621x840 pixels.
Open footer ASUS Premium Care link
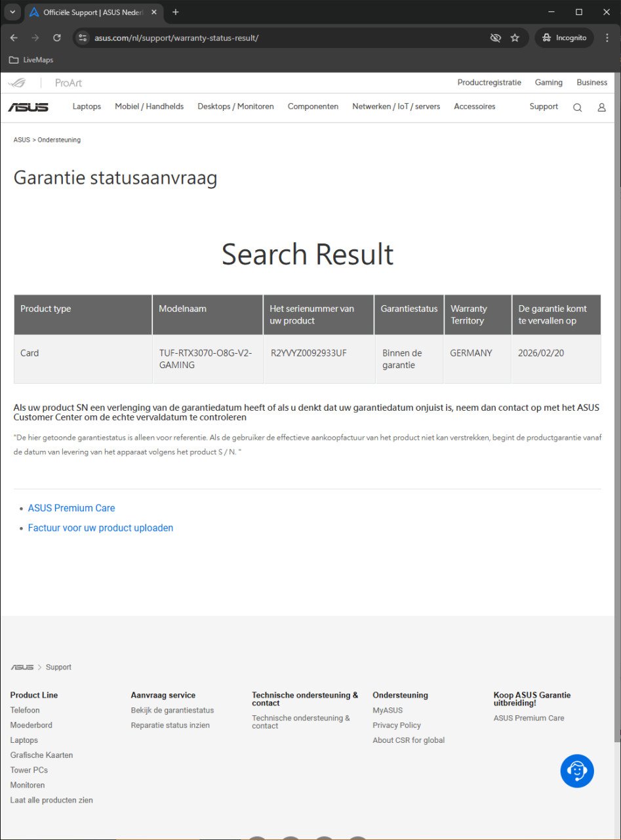529,718
